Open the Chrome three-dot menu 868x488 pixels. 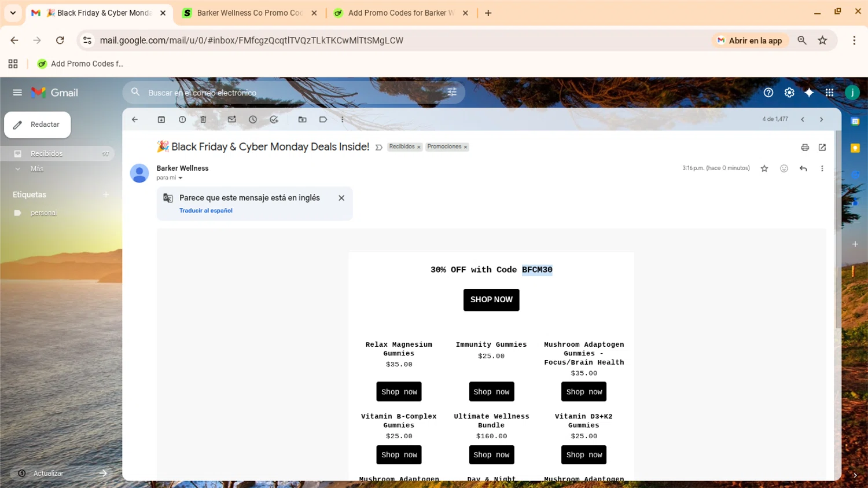[854, 41]
